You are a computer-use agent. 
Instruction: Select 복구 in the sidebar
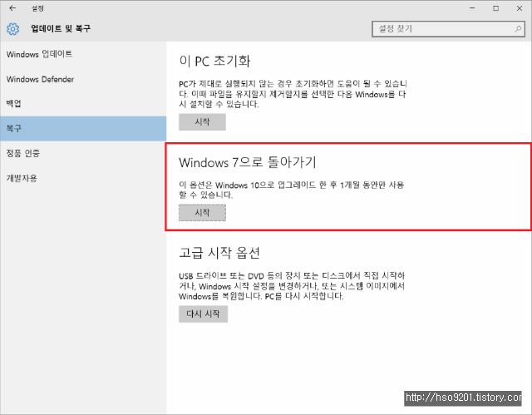(x=83, y=129)
